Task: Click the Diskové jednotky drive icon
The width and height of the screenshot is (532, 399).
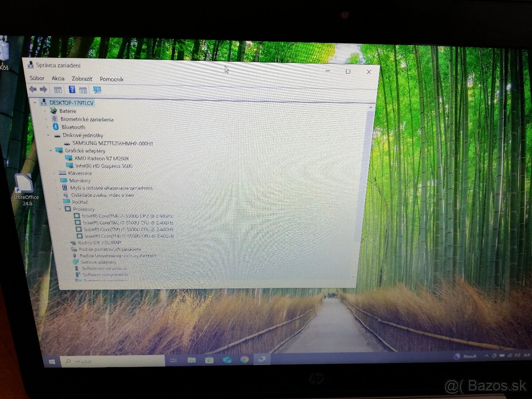Action: point(57,135)
